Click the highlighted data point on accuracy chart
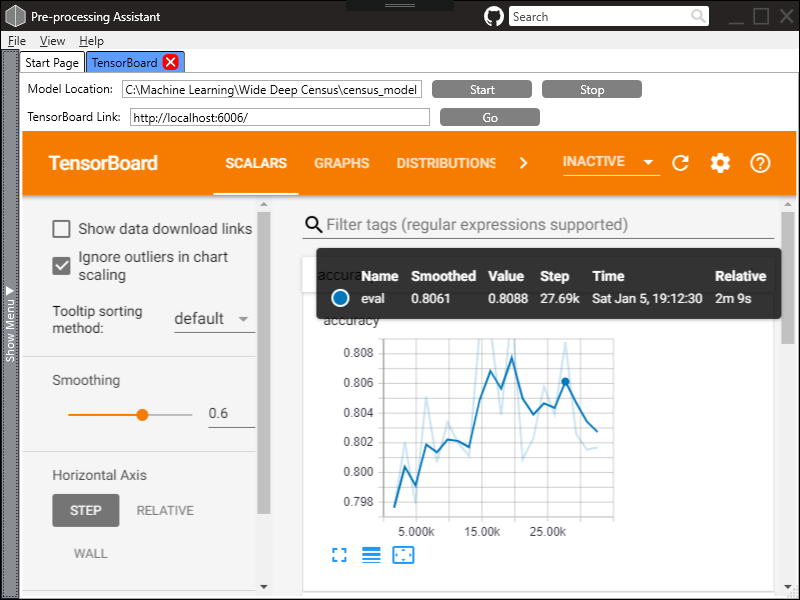Viewport: 800px width, 600px height. [x=565, y=382]
